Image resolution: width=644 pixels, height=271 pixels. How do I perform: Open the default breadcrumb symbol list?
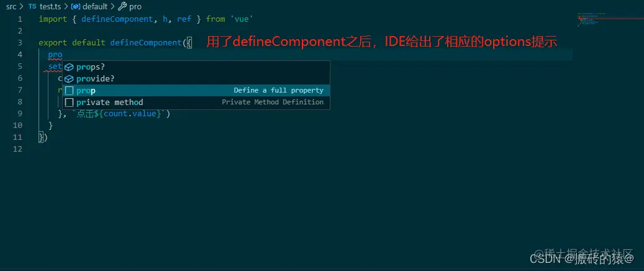pyautogui.click(x=95, y=7)
